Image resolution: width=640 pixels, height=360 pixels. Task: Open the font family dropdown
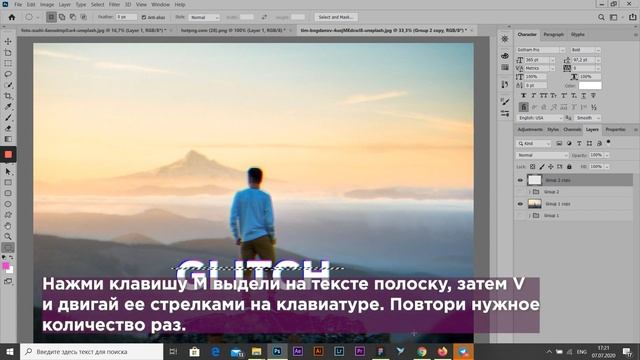coord(541,50)
